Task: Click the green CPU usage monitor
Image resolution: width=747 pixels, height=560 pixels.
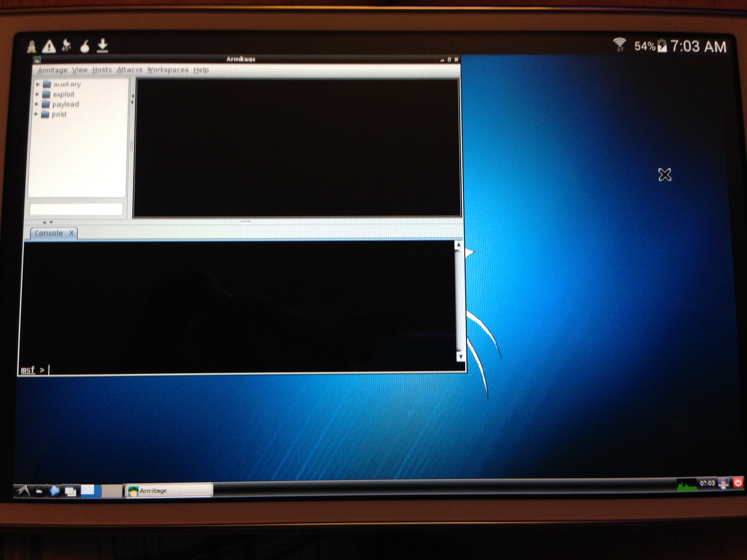Action: point(687,485)
